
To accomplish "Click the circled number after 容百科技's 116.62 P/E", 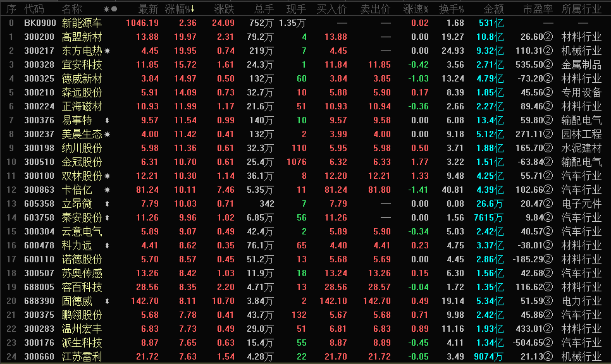I will coord(548,288).
